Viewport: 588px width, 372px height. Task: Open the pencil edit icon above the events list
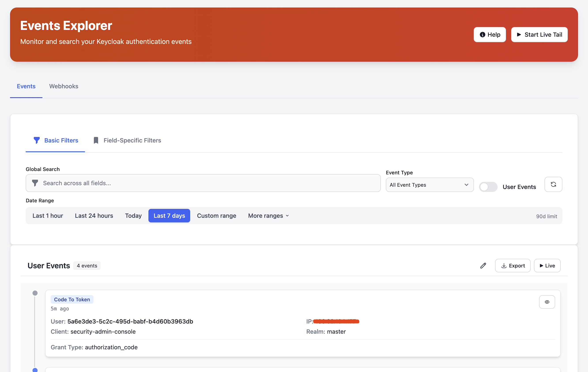(483, 265)
